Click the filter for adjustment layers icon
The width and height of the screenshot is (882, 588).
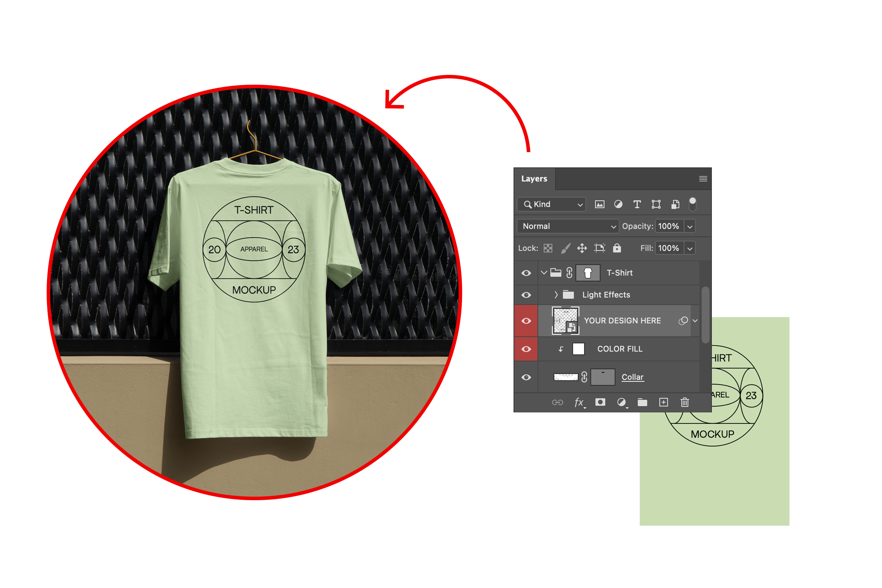pyautogui.click(x=618, y=204)
